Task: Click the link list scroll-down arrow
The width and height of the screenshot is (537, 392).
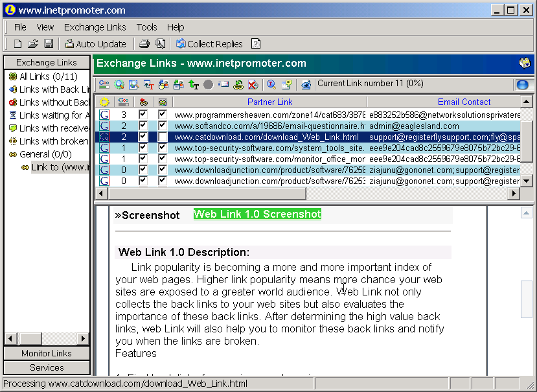Action: [x=527, y=181]
